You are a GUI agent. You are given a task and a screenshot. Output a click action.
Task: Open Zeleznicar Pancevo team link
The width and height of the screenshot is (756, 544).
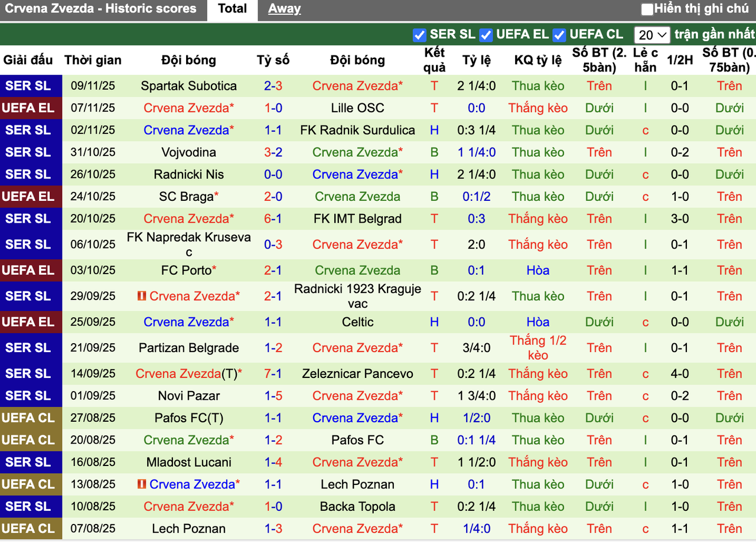(357, 374)
